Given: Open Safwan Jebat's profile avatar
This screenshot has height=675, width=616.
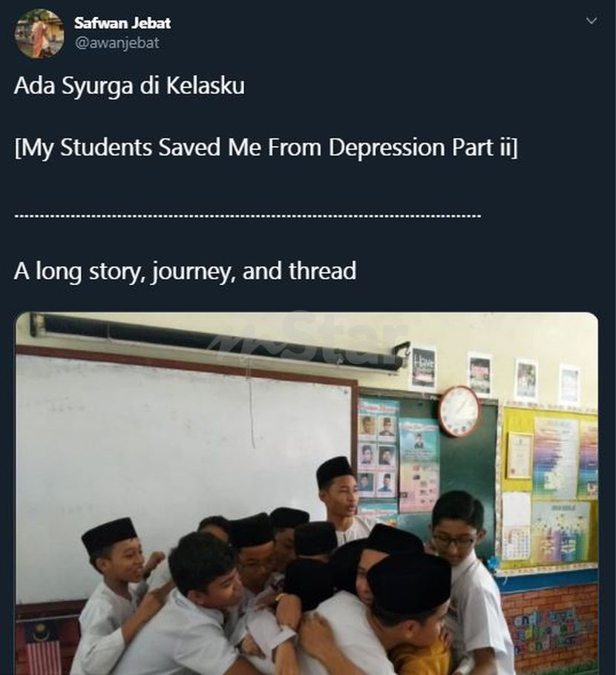Looking at the screenshot, I should coord(39,33).
